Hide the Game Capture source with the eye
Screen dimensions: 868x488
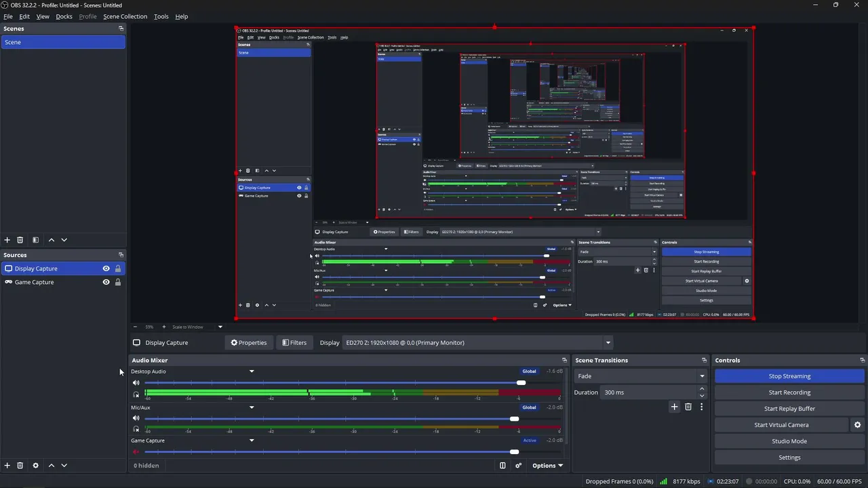[x=106, y=282]
